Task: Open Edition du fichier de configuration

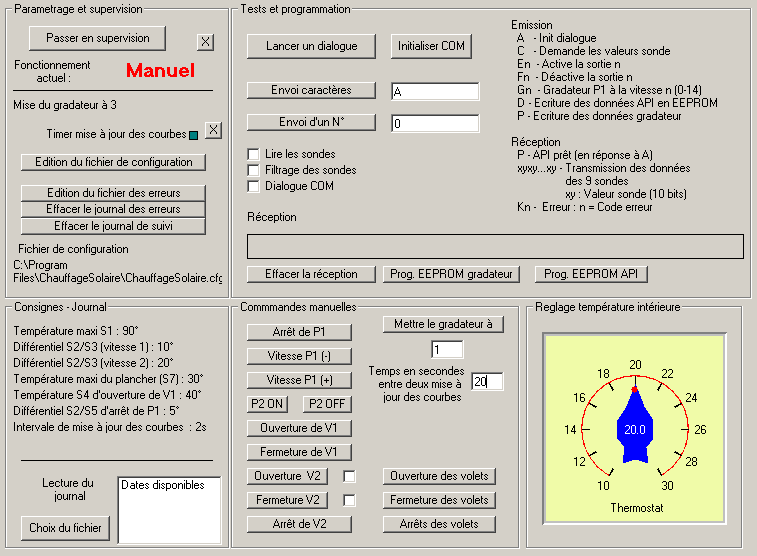Action: click(x=113, y=162)
